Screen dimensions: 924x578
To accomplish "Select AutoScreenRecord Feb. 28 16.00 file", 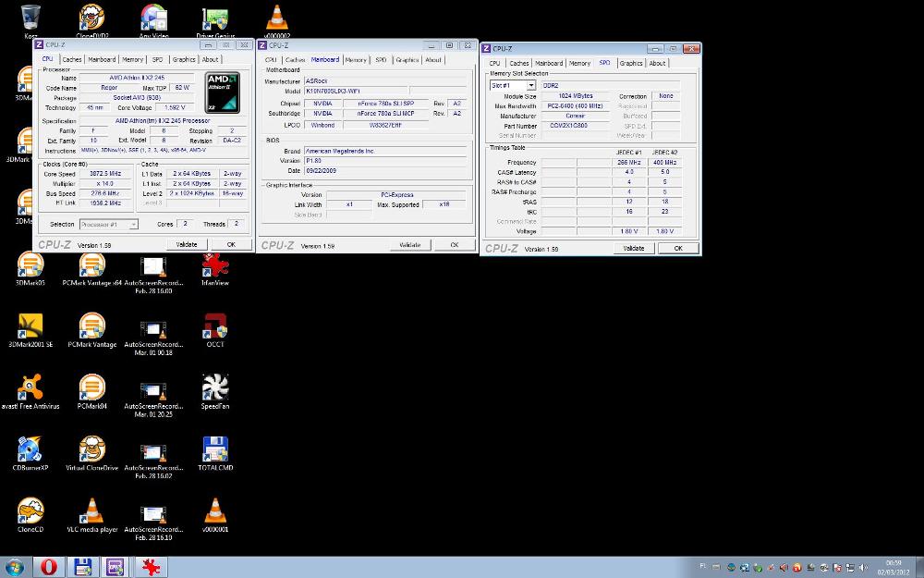I will coord(153,275).
